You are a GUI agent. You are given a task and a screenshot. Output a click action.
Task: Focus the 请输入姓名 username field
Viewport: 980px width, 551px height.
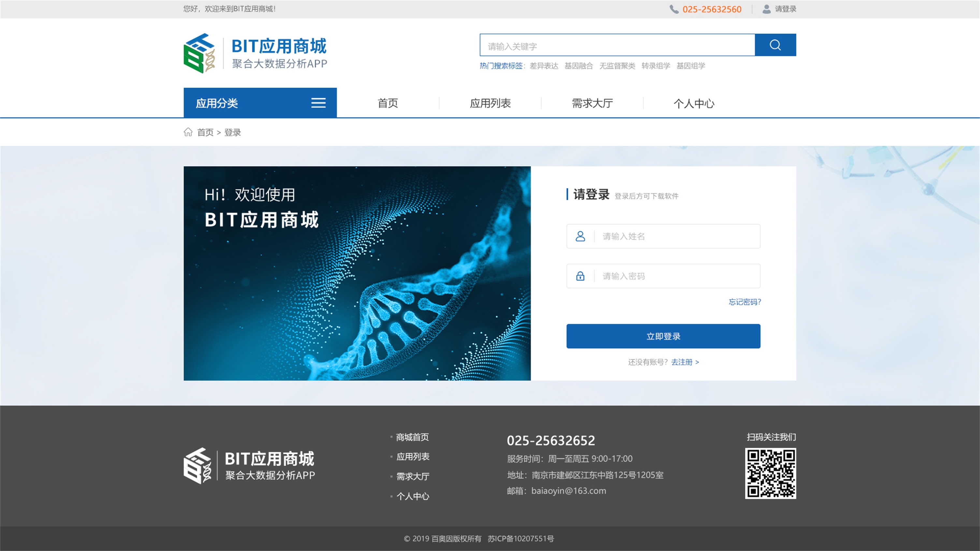coord(663,236)
